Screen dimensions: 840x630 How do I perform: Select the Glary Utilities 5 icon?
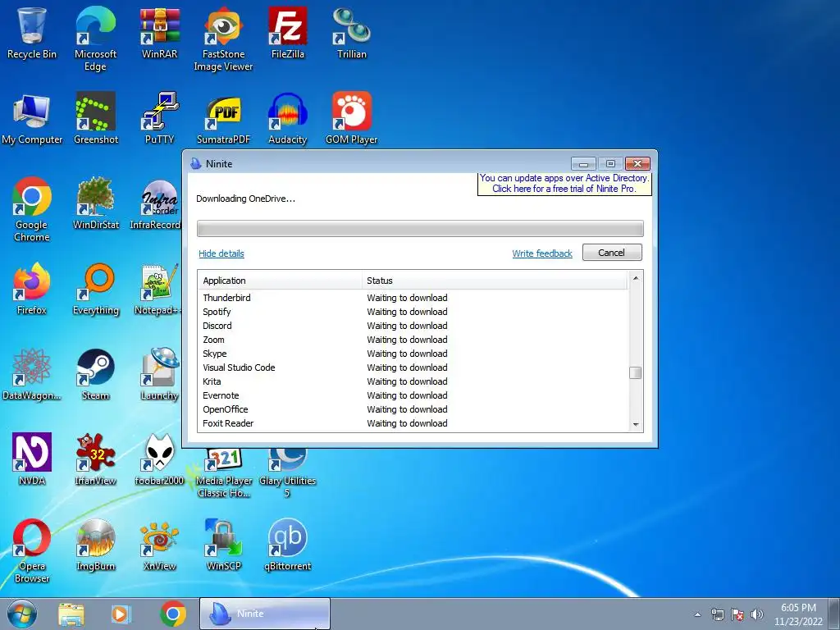288,472
